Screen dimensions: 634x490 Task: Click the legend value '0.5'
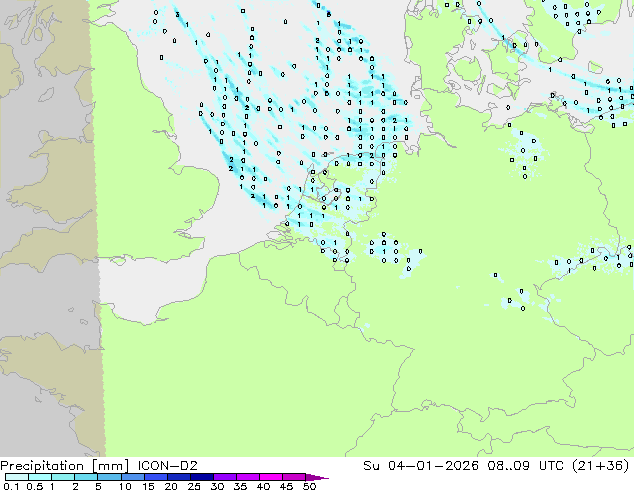pyautogui.click(x=34, y=486)
